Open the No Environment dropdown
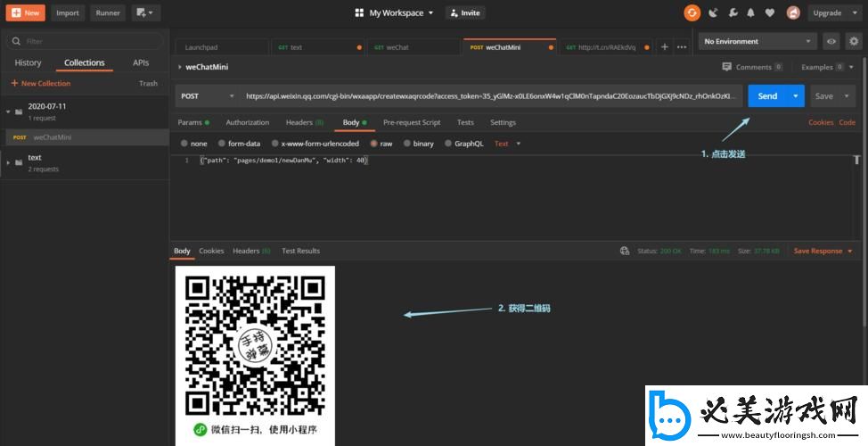Screen dimensions: 868x446 coord(757,41)
